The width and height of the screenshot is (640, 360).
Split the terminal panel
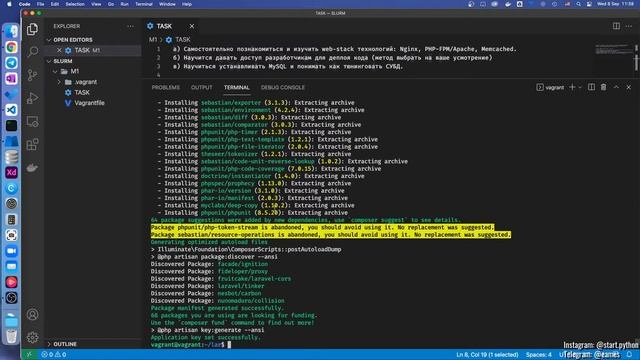click(591, 87)
